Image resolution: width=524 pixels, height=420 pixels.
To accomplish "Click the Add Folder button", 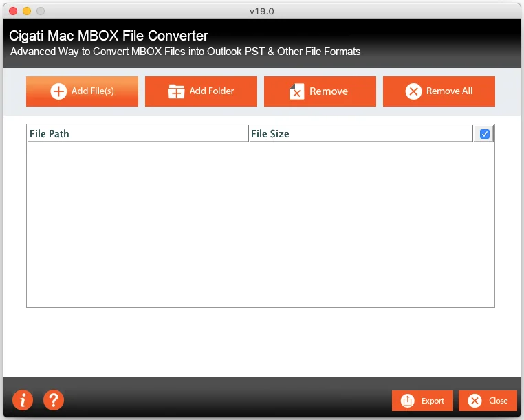I will click(201, 91).
